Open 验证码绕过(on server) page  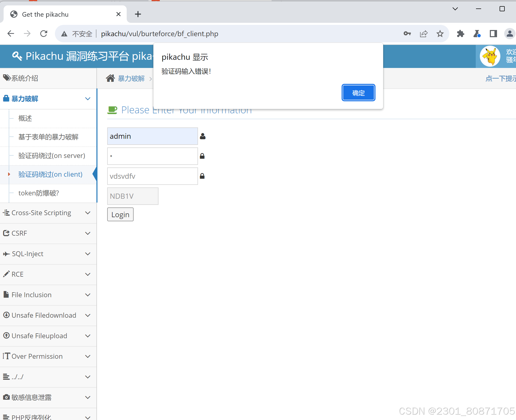(x=52, y=156)
